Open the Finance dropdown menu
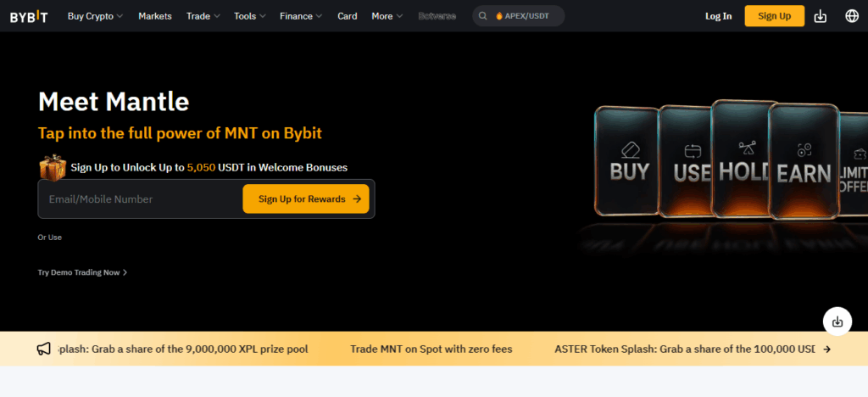This screenshot has height=397, width=868. tap(301, 16)
